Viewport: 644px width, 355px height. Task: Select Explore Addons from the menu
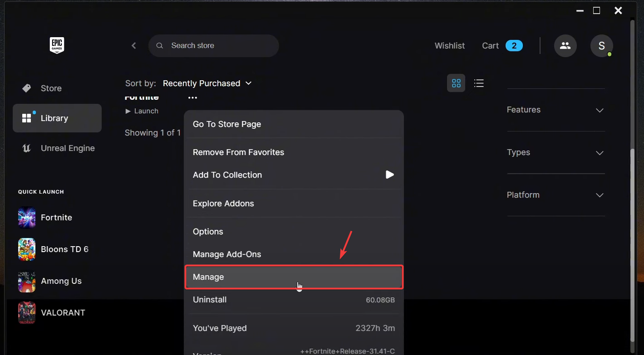(x=294, y=204)
